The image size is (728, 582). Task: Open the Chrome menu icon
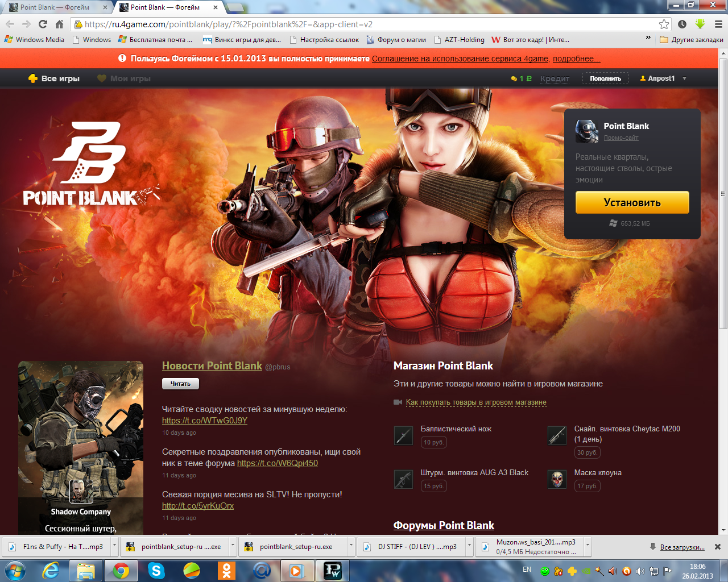(718, 24)
